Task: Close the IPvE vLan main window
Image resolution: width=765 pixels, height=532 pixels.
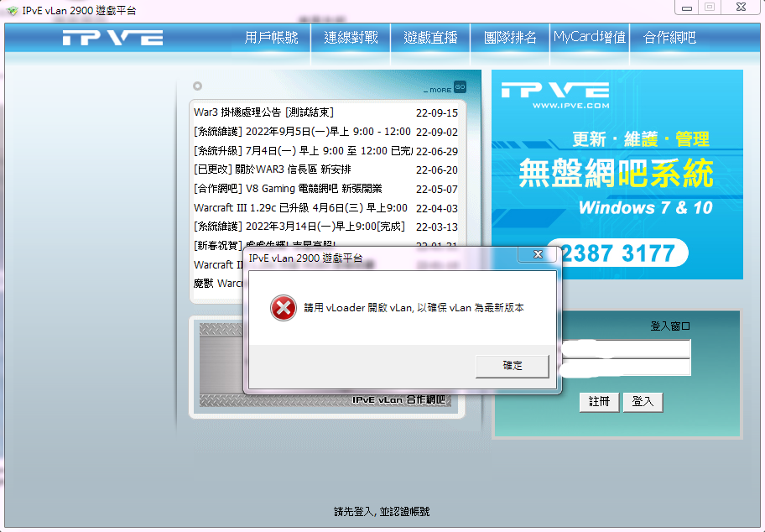Action: (x=741, y=8)
